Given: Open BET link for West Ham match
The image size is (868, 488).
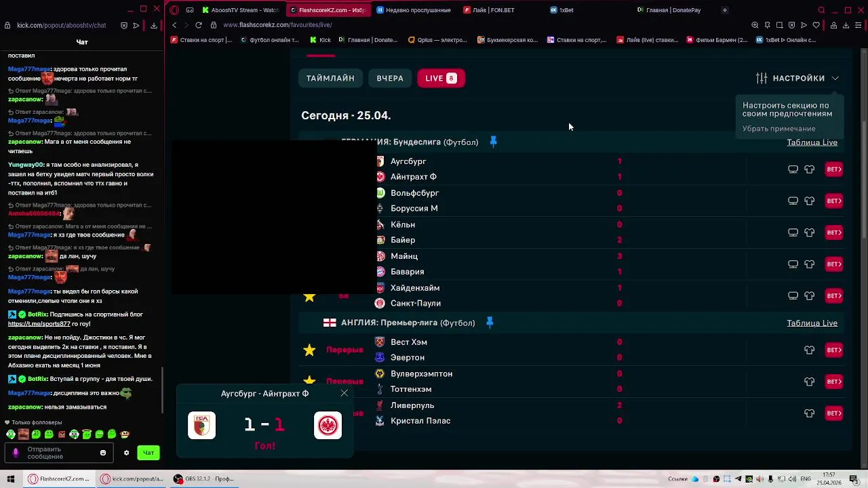Looking at the screenshot, I should [x=834, y=350].
